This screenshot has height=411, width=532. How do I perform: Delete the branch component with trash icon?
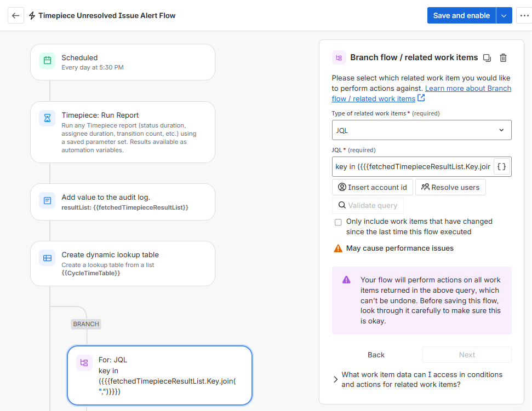(503, 57)
